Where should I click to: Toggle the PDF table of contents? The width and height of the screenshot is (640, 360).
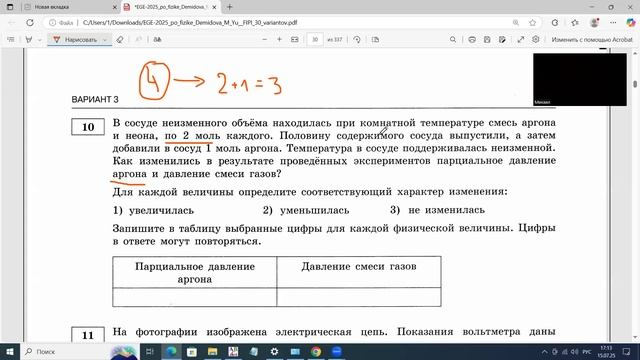click(11, 40)
